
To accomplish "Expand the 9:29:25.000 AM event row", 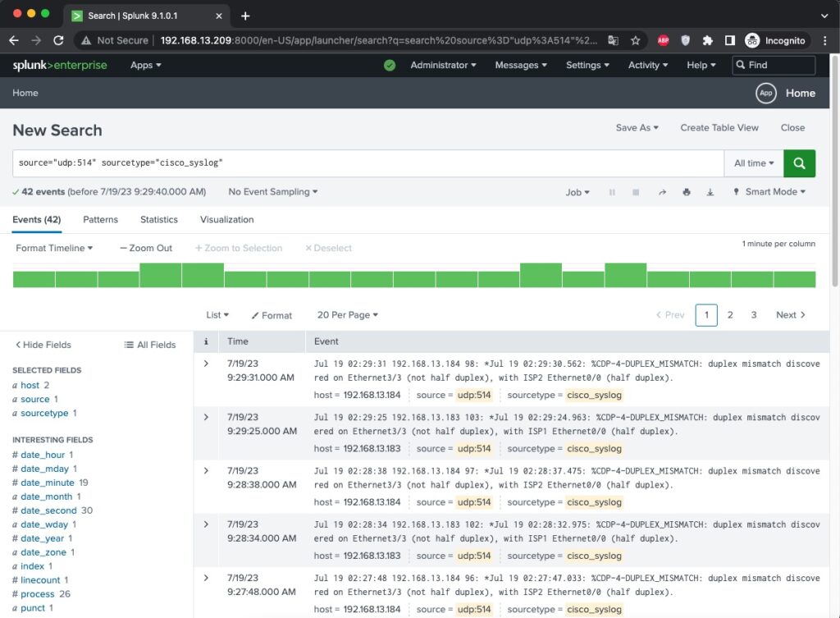I will [x=206, y=418].
